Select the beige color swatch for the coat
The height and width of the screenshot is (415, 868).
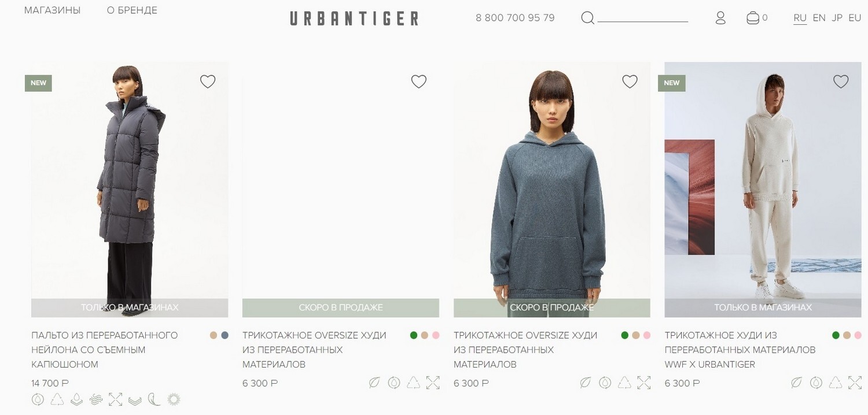point(214,335)
